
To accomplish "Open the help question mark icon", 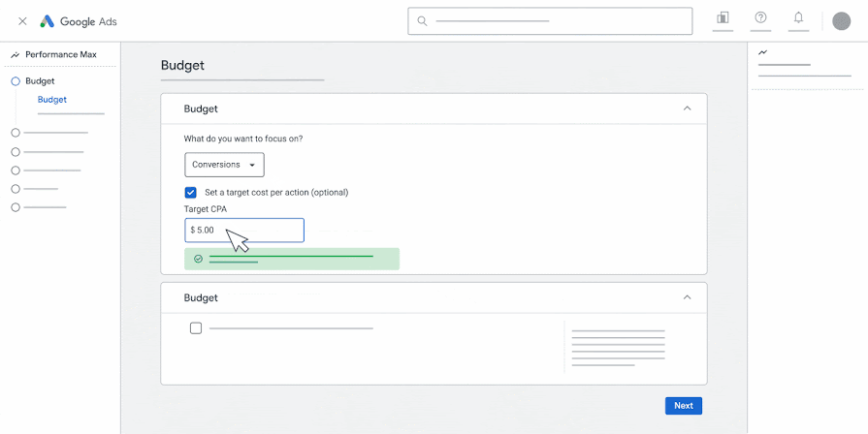I will click(760, 17).
